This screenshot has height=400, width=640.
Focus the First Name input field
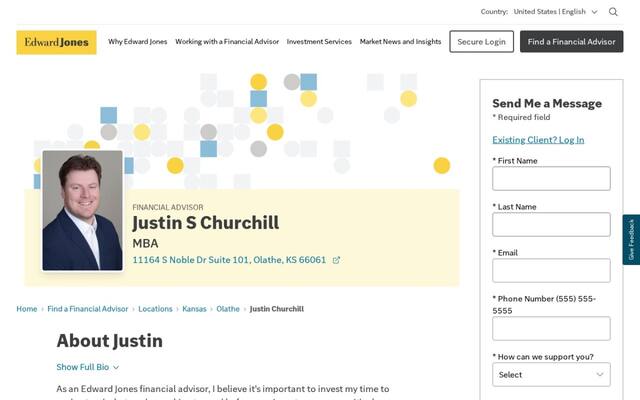point(551,178)
